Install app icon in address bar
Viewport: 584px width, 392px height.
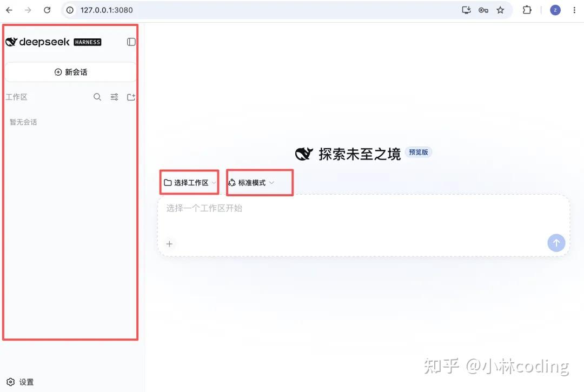466,10
